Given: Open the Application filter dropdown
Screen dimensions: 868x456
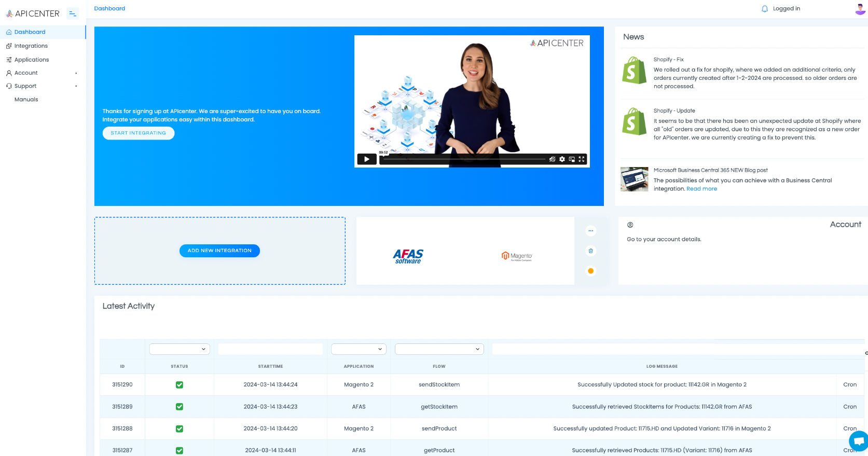Looking at the screenshot, I should tap(359, 349).
